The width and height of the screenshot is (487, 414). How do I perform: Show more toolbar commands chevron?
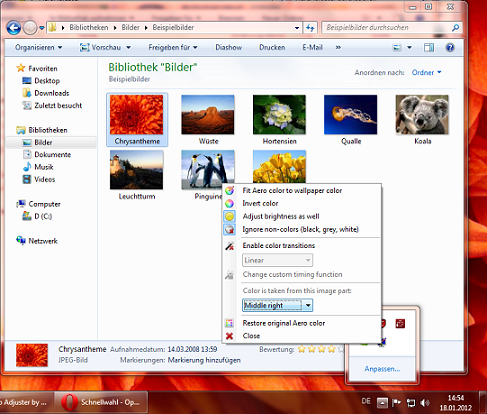coord(338,48)
